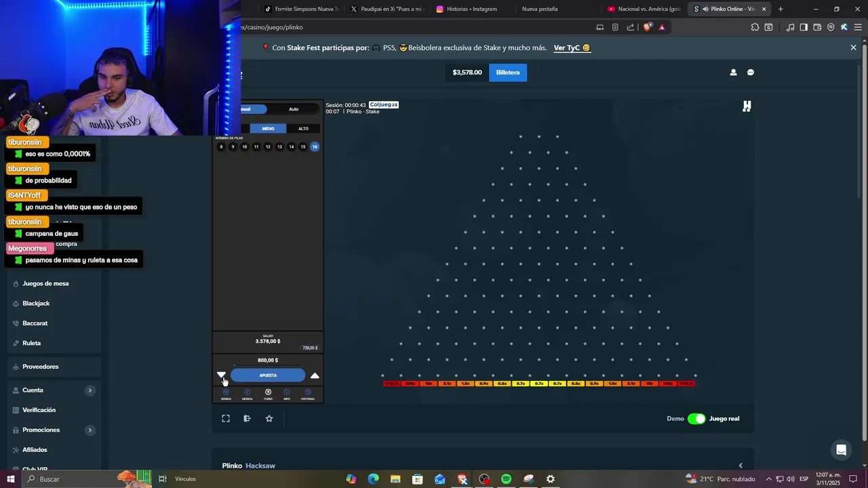This screenshot has width=868, height=488.
Task: Open the user profile icon
Action: [x=733, y=73]
